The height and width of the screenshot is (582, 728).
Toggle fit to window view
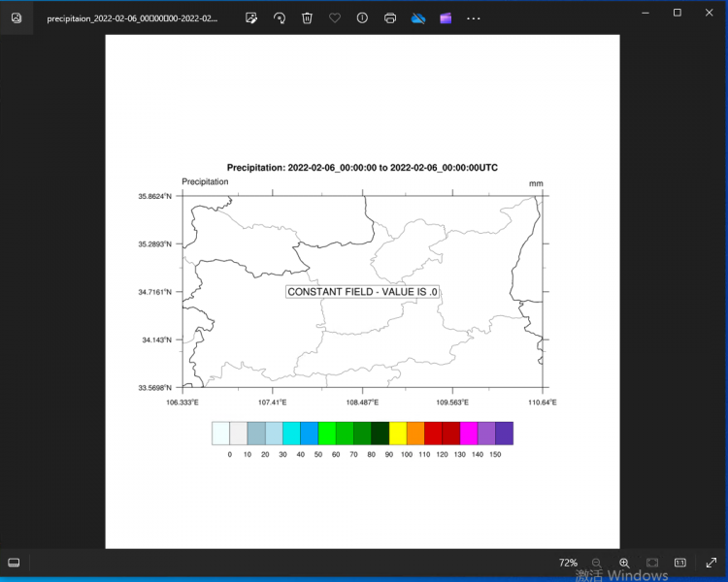point(652,563)
